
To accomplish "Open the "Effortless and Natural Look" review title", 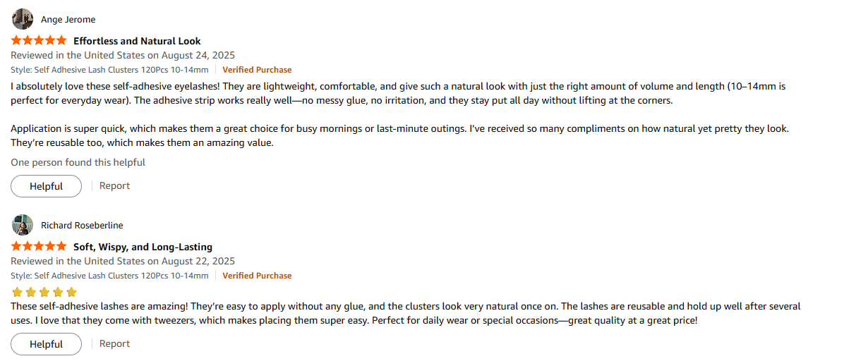I will point(137,41).
